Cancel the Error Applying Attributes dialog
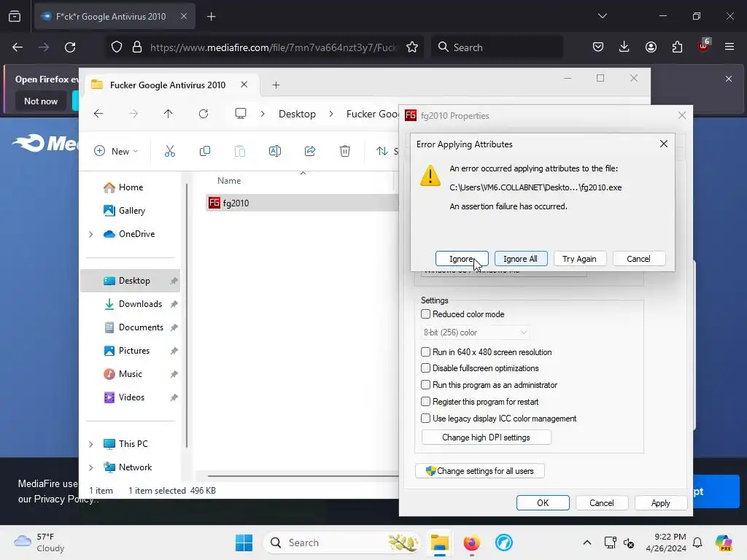Screen dimensions: 747x560 click(638, 259)
